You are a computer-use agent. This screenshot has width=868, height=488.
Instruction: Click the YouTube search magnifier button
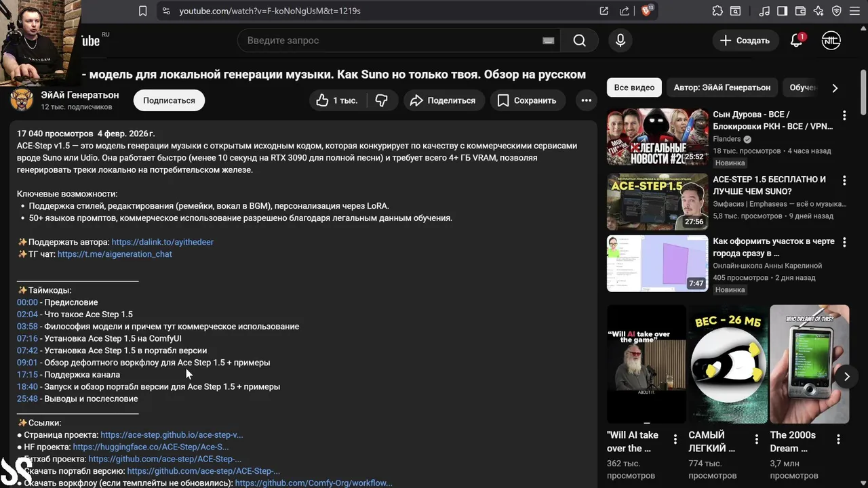[x=579, y=41]
